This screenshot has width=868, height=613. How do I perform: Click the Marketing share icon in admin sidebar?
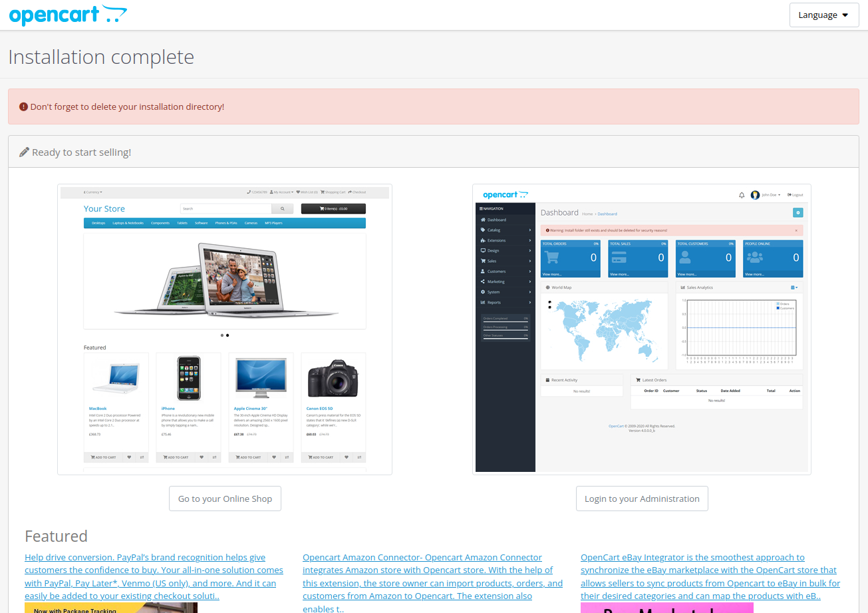[482, 282]
